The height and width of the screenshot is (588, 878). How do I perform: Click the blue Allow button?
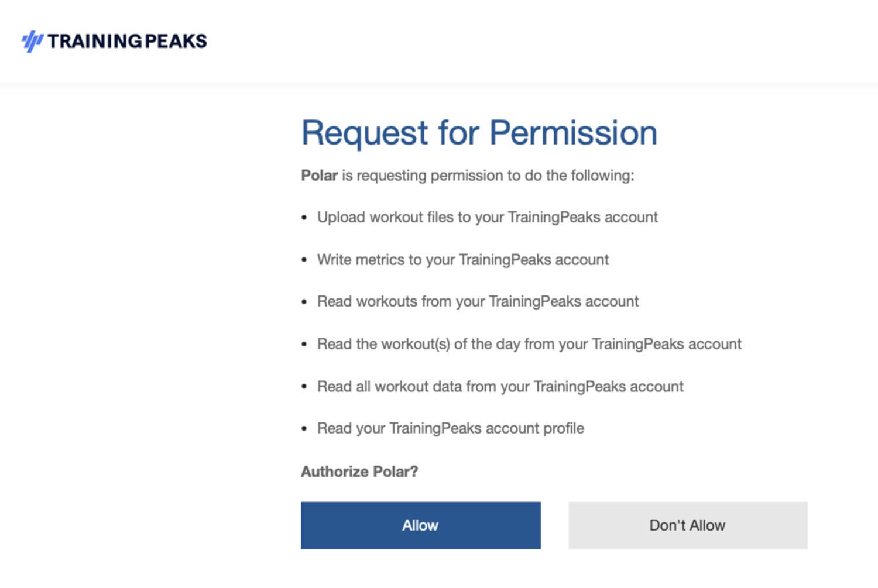[420, 525]
